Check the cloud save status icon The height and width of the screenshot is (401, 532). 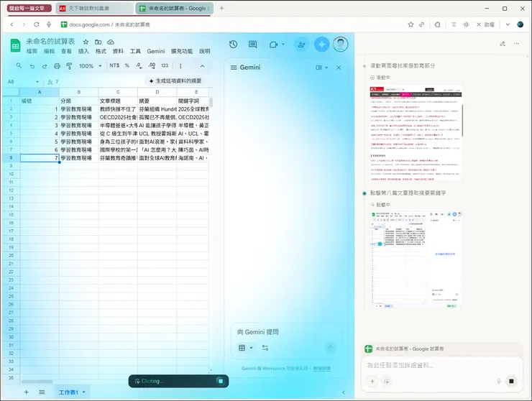click(111, 42)
